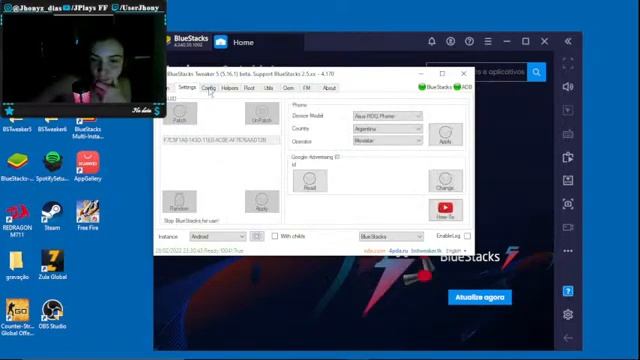Click the volume icon in BlueStacks sidebar
Image resolution: width=640 pixels, height=360 pixels.
568,87
